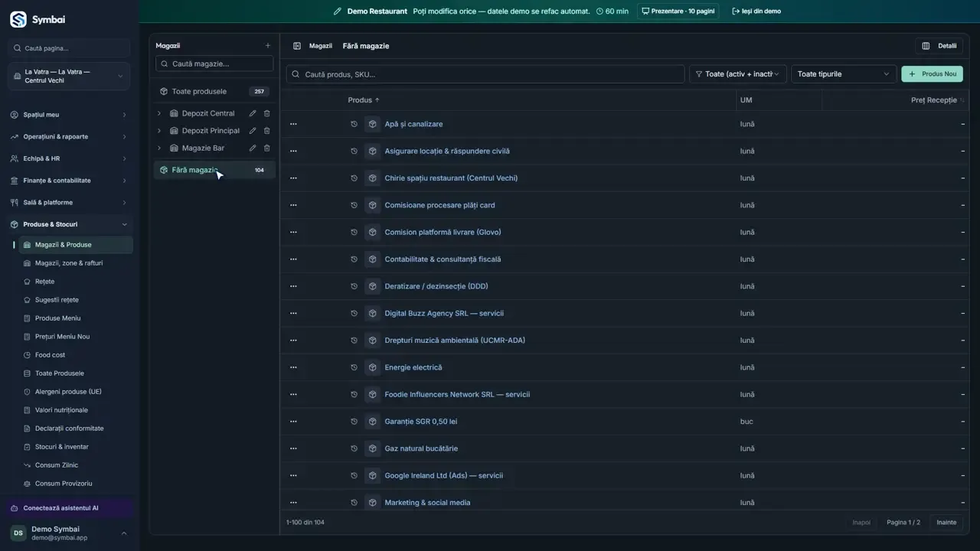Select Toate produsele list entry
The height and width of the screenshot is (551, 980).
pos(214,92)
